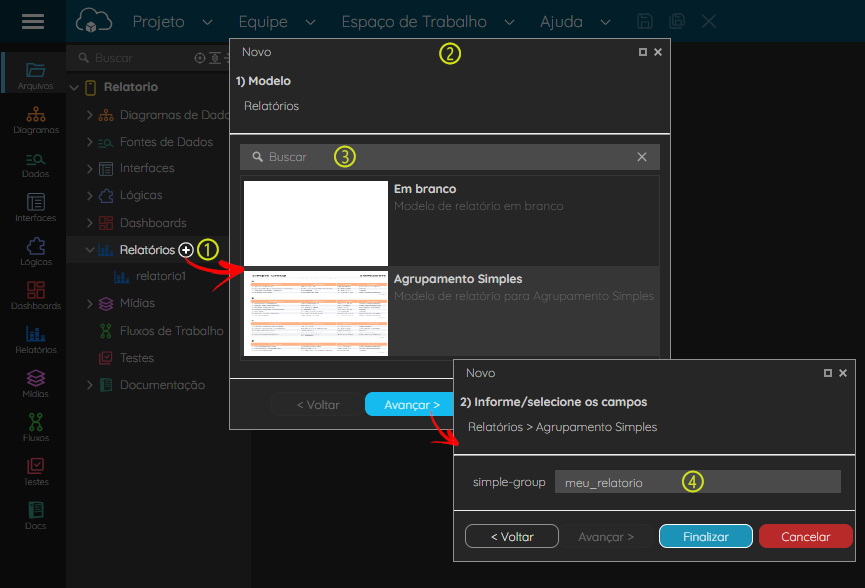Open the Diagramas sidebar panel
Screen dimensions: 865x588
tap(36, 120)
